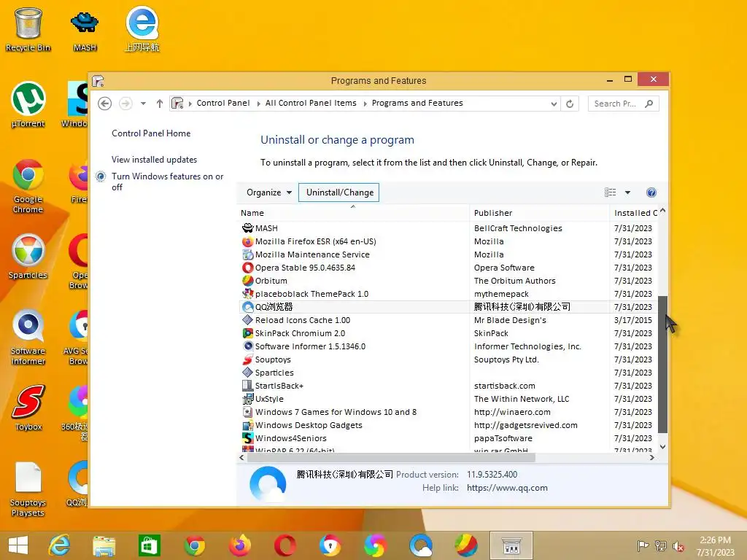
Task: Select Mozilla Firefox ESR in the list
Action: pos(447,241)
